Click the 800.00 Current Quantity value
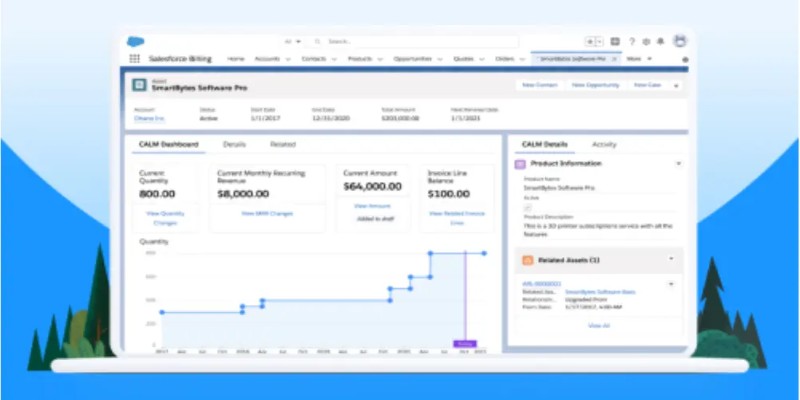The width and height of the screenshot is (800, 400). coord(157,194)
